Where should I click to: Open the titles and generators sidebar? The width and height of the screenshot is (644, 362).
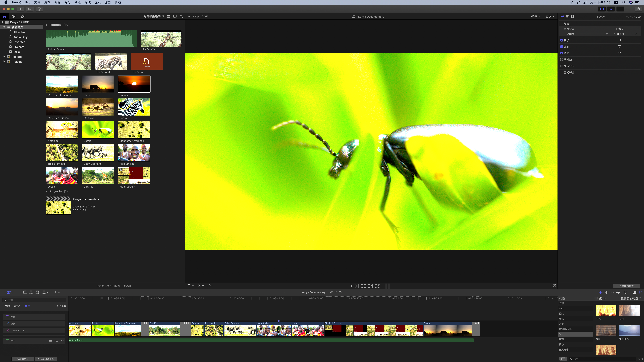click(22, 16)
